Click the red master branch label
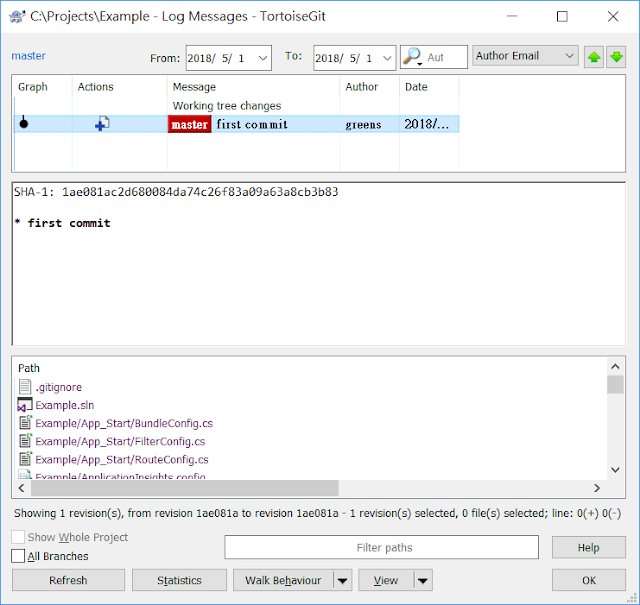640x605 pixels. click(189, 124)
